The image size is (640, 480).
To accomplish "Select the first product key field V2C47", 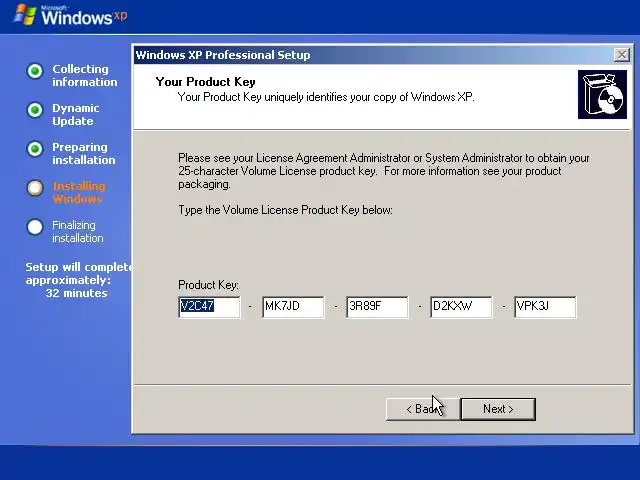I will (x=209, y=307).
